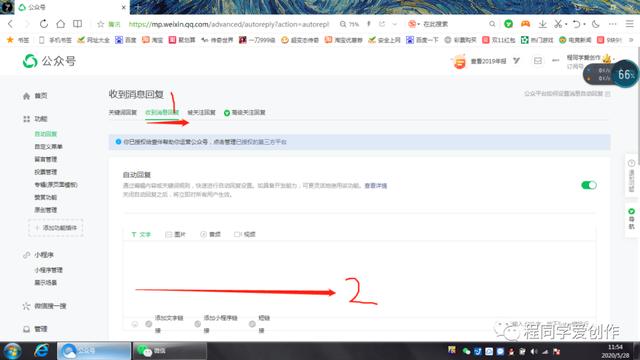Open the envelope notifications icon in header
Viewport: 640px width, 360px height.
(x=538, y=61)
